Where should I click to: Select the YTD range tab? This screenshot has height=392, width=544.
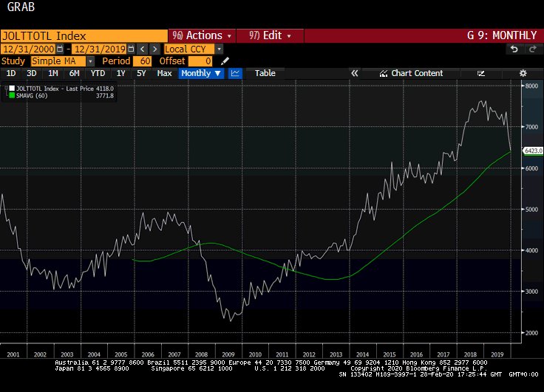click(x=98, y=73)
